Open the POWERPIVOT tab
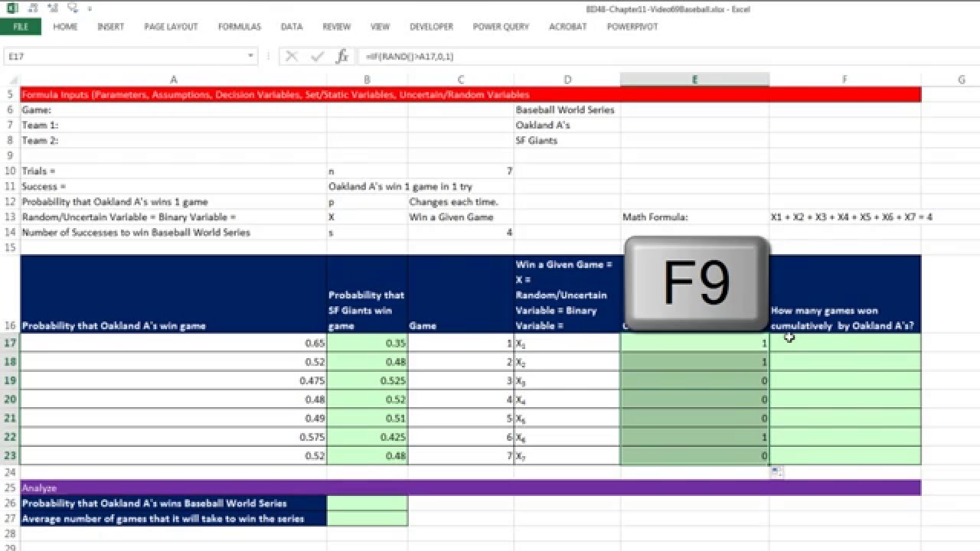 [x=632, y=27]
